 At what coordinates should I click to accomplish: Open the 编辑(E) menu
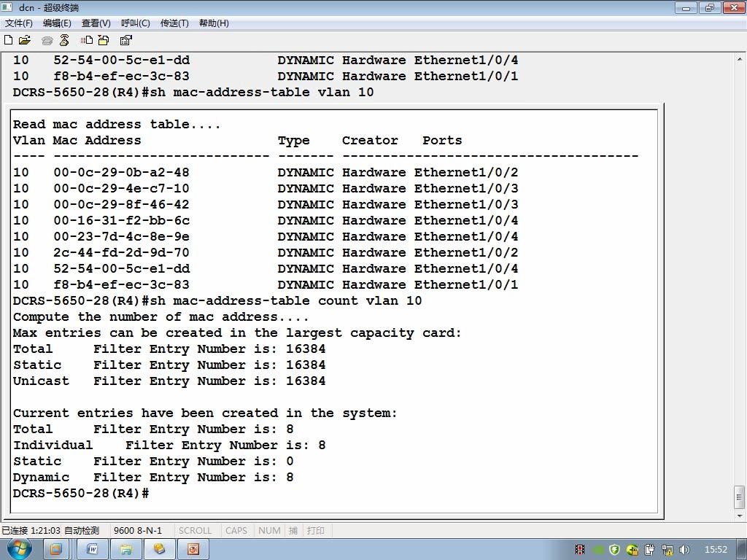[57, 23]
